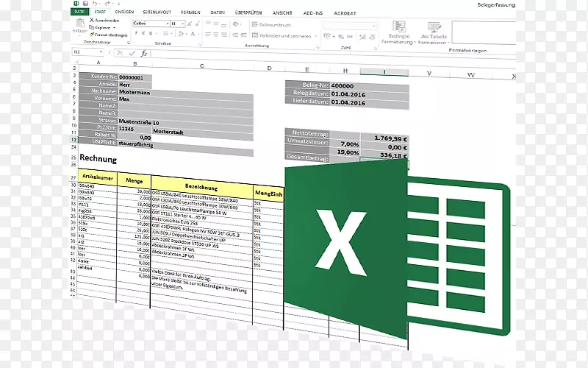Switch to SEITENLAYOUT ribbon tab

tap(157, 13)
